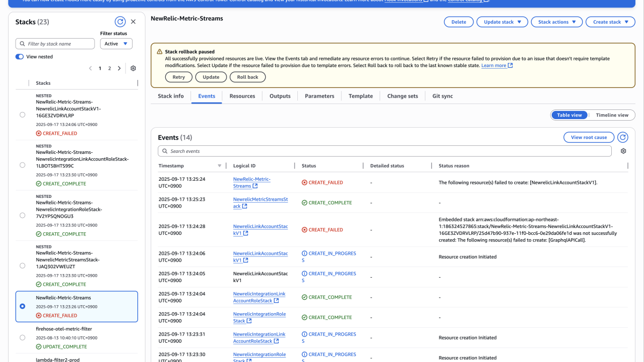Open the Learn more link

click(497, 65)
